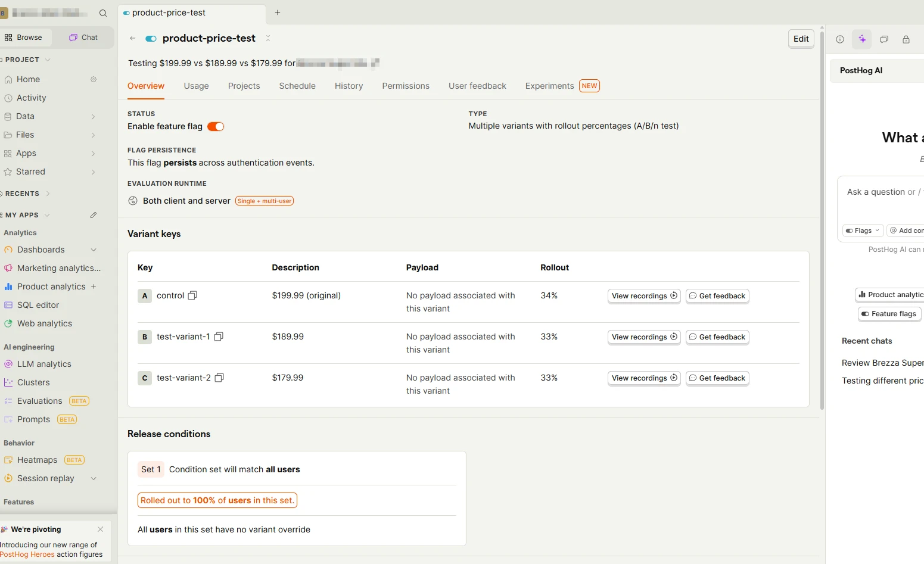The height and width of the screenshot is (564, 924).
Task: Click the discussions icon near top right
Action: (x=884, y=39)
